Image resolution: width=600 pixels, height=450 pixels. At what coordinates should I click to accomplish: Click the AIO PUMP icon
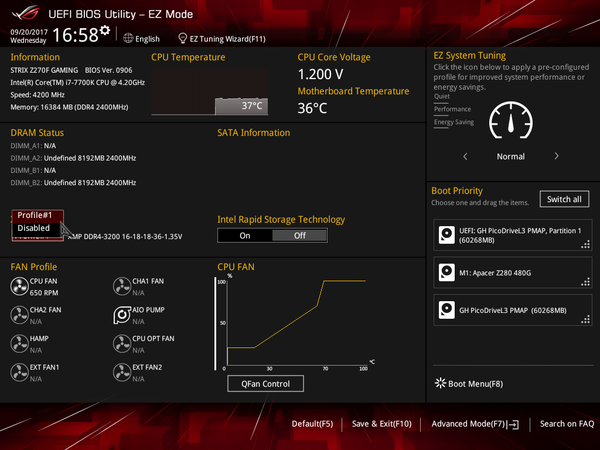(122, 315)
